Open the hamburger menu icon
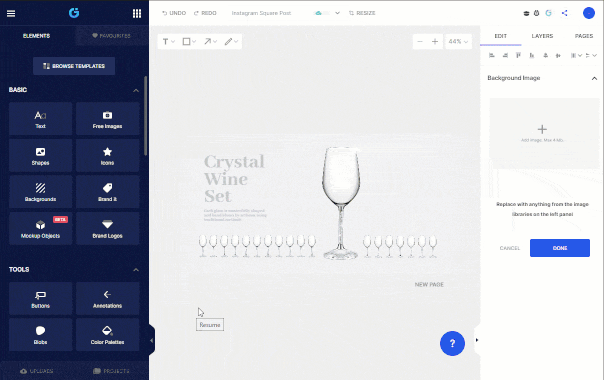Screen dimensions: 604x380 [x=11, y=13]
